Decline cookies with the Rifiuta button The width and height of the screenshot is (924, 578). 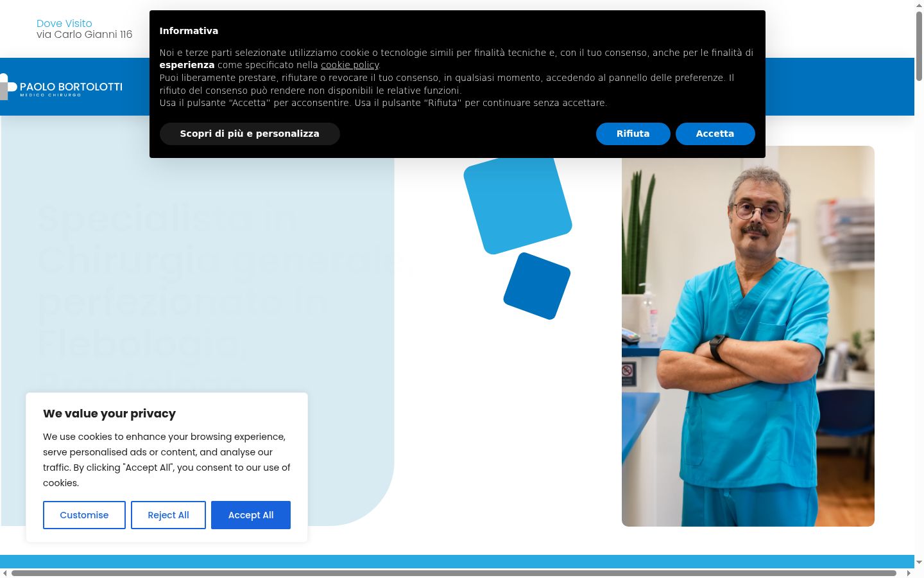click(633, 134)
